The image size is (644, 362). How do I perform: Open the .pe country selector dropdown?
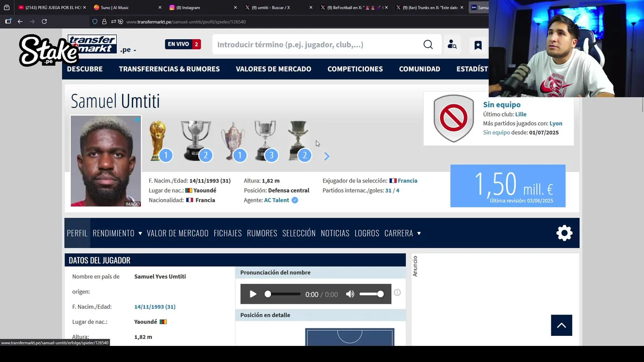tap(128, 50)
